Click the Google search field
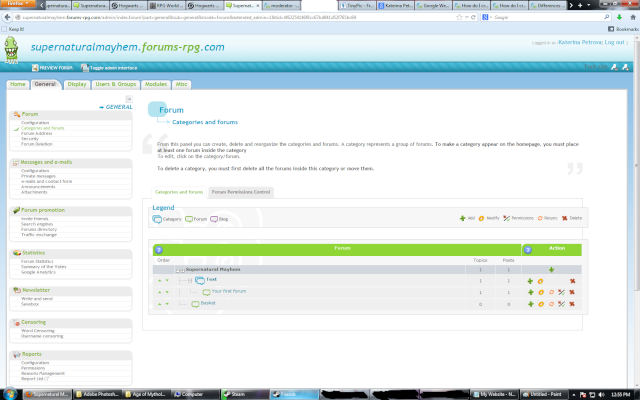The height and width of the screenshot is (400, 640). pos(547,17)
